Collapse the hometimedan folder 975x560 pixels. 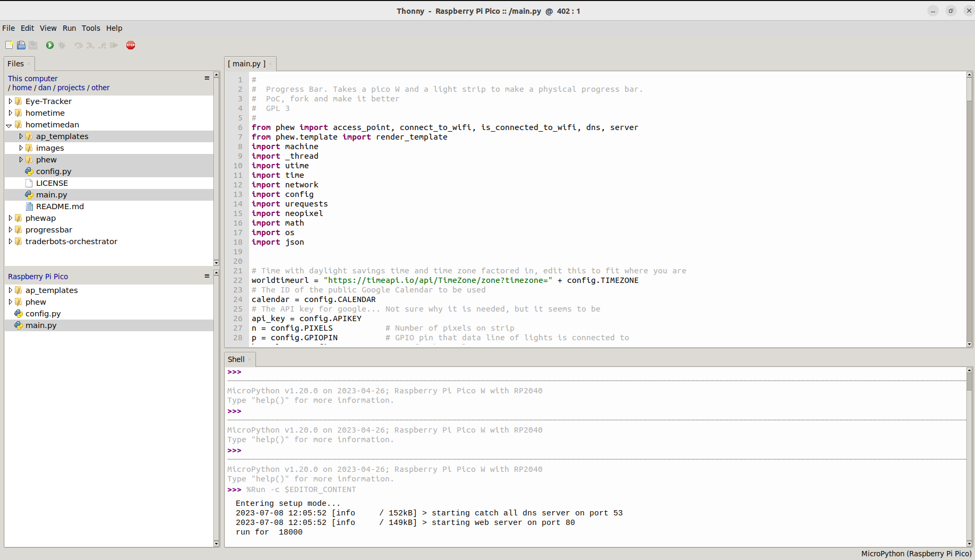8,125
